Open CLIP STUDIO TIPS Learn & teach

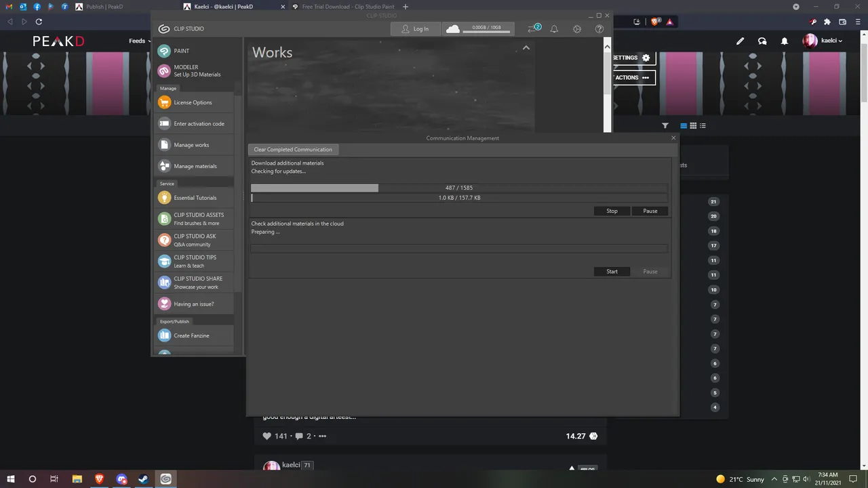tap(193, 261)
